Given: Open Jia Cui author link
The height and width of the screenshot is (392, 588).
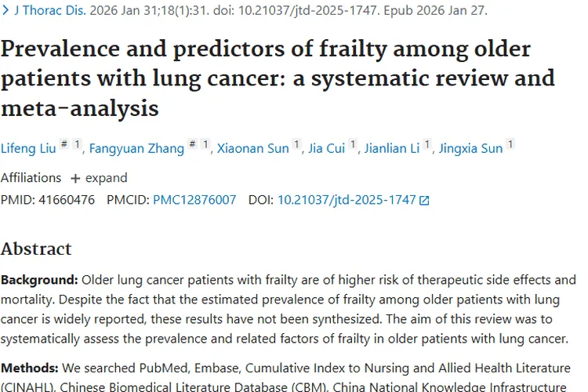Looking at the screenshot, I should tap(327, 149).
